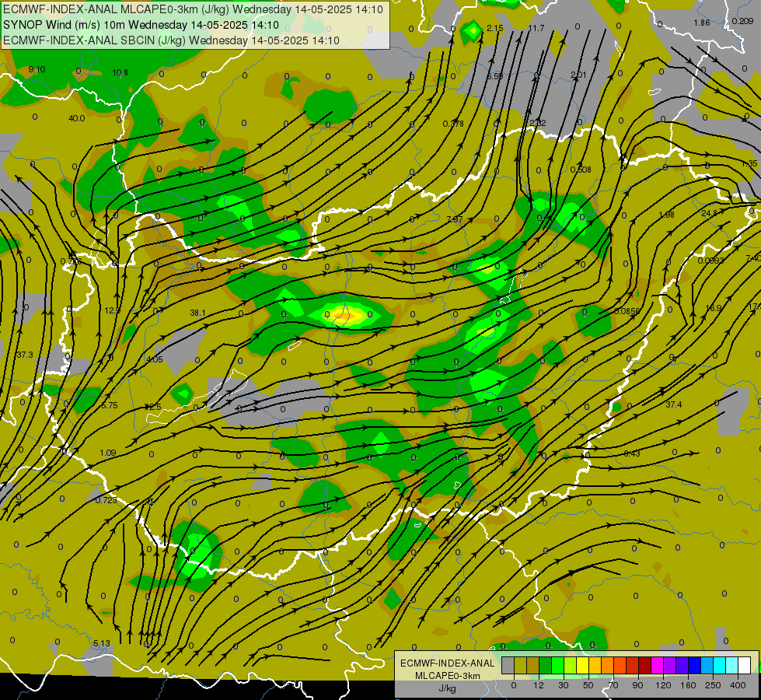
Task: Click the pale cyan swatch left of 400
Action: click(732, 665)
